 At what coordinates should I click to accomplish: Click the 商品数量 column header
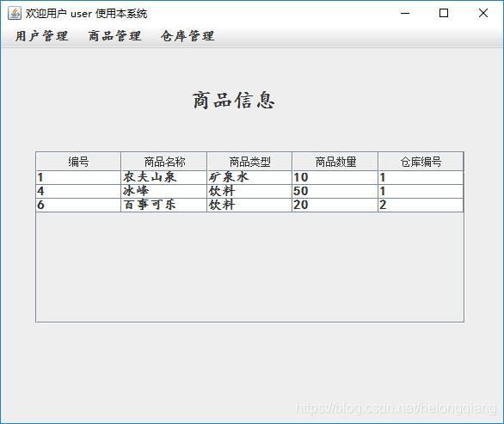point(335,162)
